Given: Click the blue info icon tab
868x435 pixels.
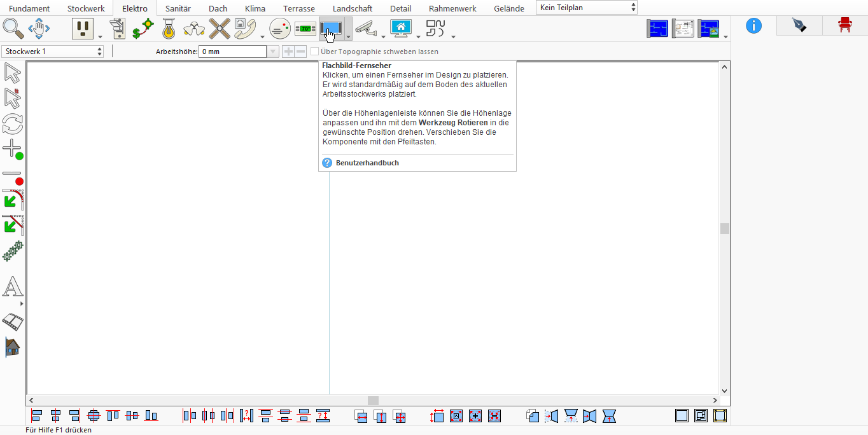Looking at the screenshot, I should point(754,25).
